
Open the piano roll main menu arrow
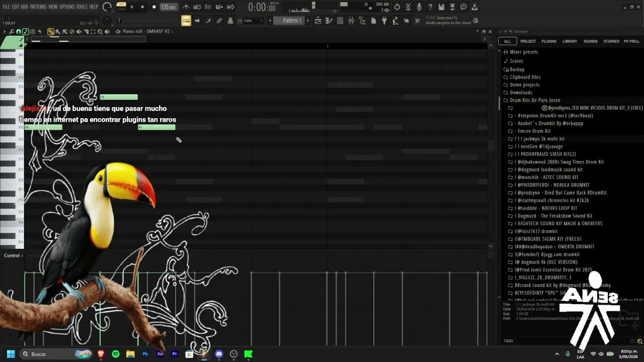[x=5, y=32]
